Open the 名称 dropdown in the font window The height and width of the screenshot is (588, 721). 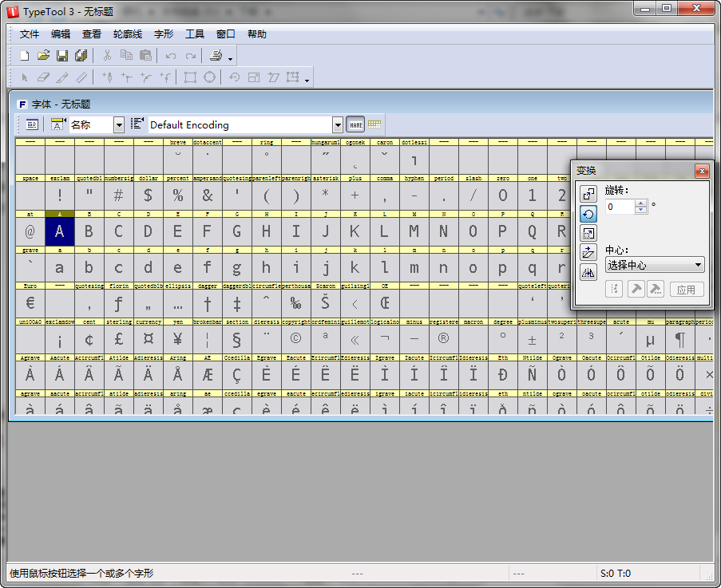click(119, 124)
